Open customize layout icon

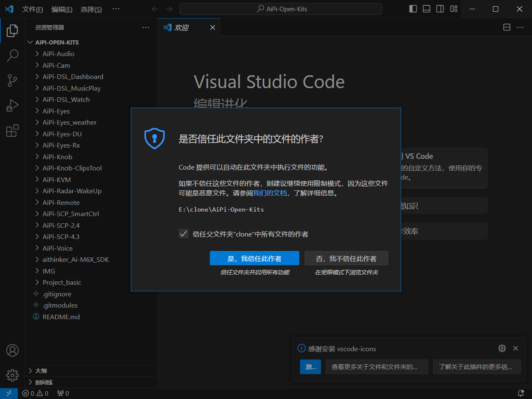pos(454,9)
